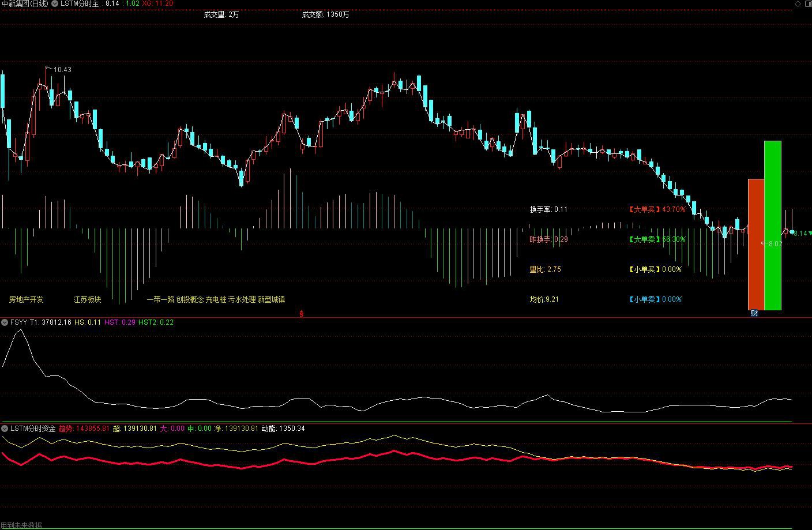Click the 8.02 low price label
812x530 pixels.
(x=775, y=244)
